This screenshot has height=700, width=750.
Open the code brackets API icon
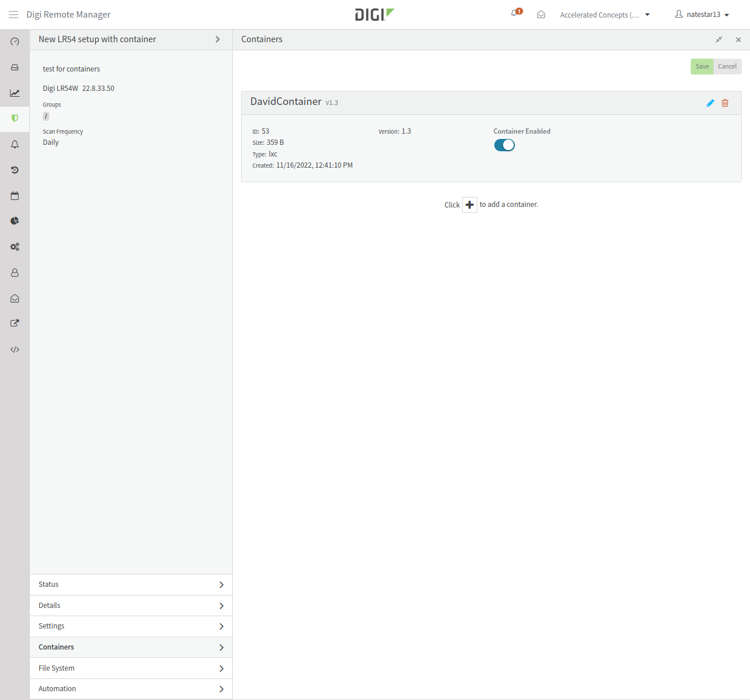pyautogui.click(x=15, y=349)
